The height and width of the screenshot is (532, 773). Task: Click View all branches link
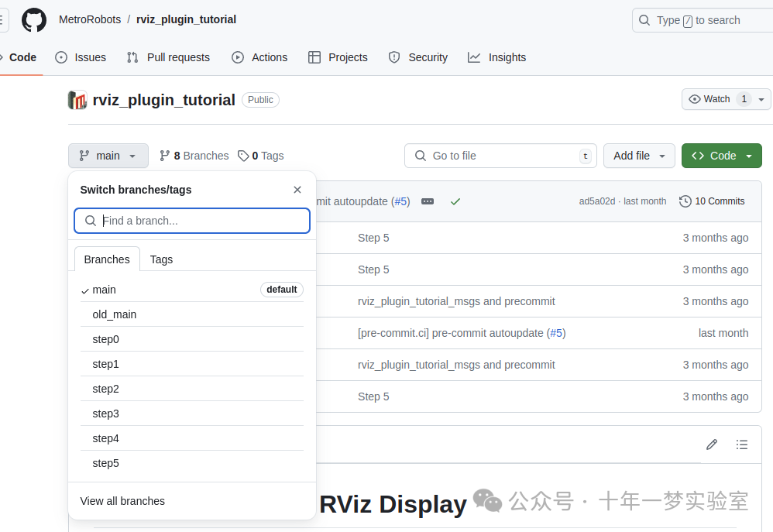coord(122,501)
